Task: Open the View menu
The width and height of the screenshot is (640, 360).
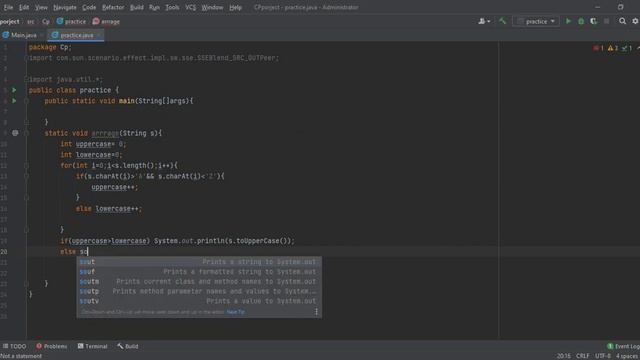Action: tap(41, 7)
